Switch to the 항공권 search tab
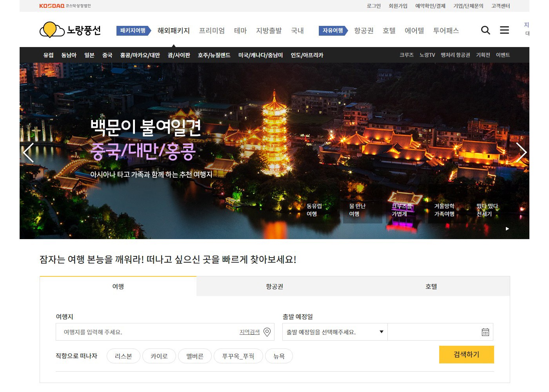This screenshot has width=549, height=392. pos(274,287)
